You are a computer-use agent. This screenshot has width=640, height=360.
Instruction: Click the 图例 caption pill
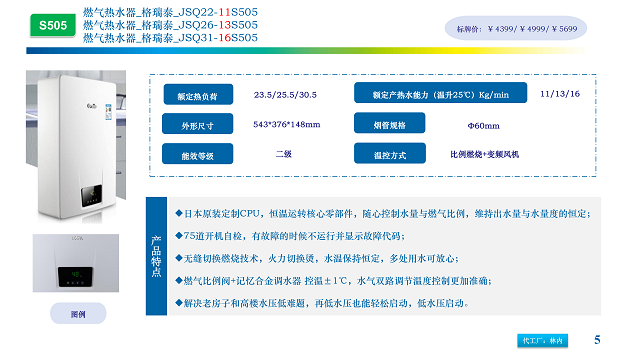[x=78, y=313]
